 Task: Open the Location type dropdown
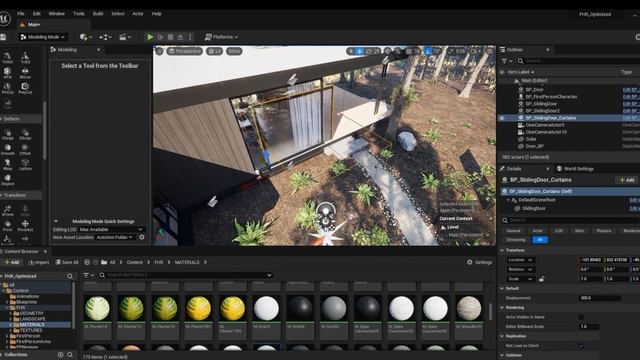pyautogui.click(x=521, y=260)
